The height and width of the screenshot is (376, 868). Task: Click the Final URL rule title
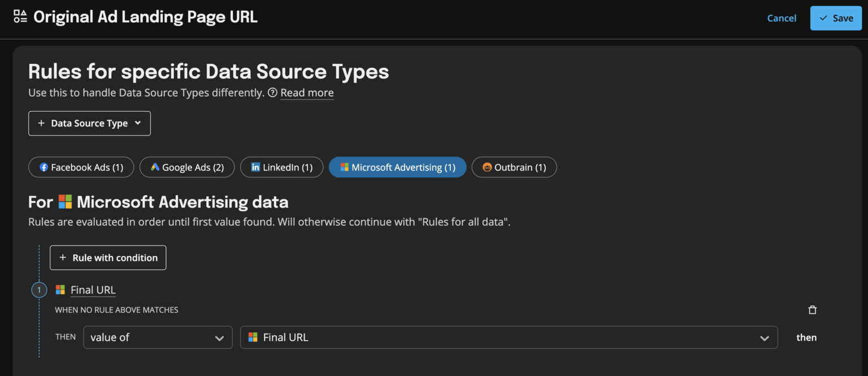pyautogui.click(x=93, y=290)
